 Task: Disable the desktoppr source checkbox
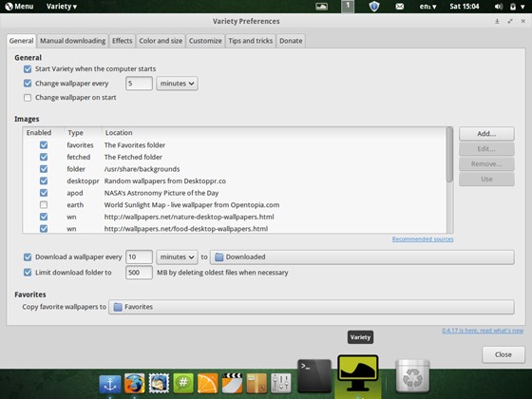tap(44, 180)
